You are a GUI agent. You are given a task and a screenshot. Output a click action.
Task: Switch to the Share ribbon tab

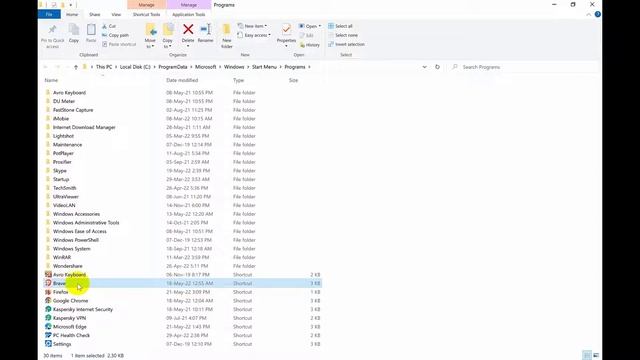coord(95,14)
